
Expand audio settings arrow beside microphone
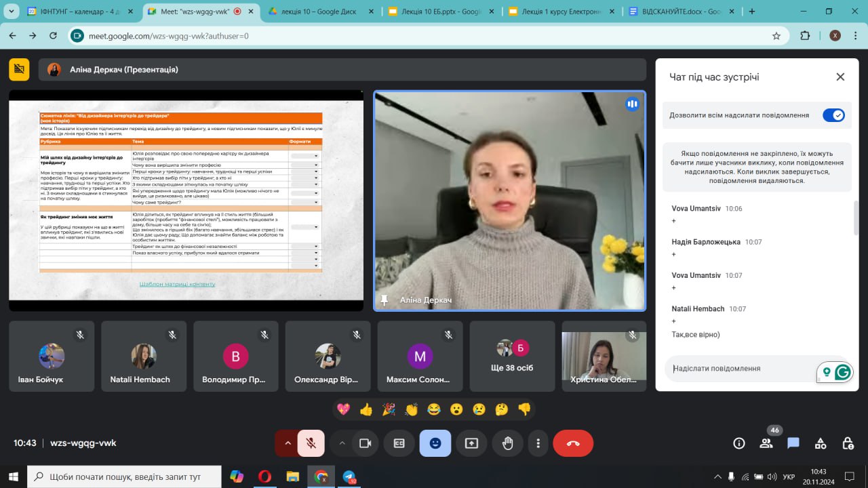coord(288,443)
